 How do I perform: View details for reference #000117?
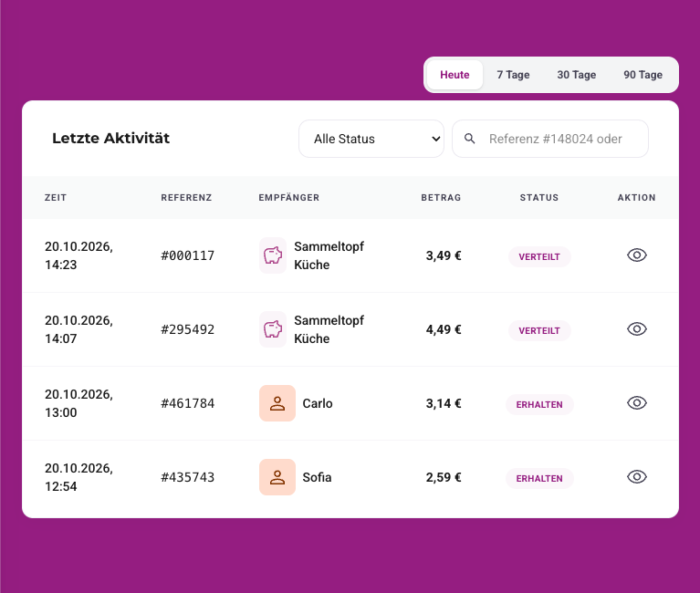click(637, 255)
